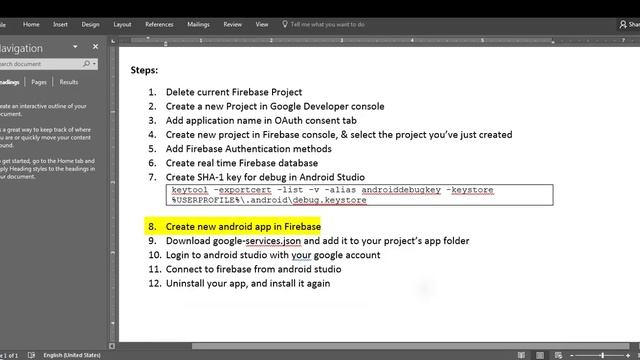Click the horizontal ruler
Image resolution: width=640 pixels, height=360 pixels.
point(380,40)
